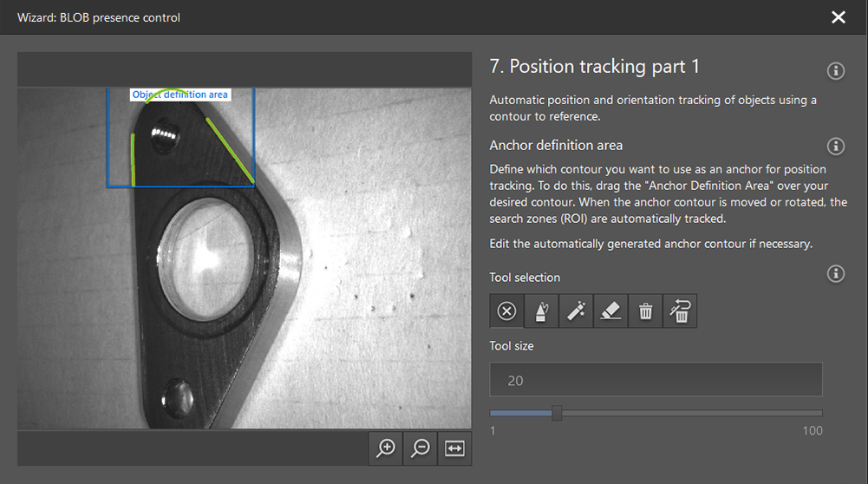Click the top mounting hole inside blue box

163,136
